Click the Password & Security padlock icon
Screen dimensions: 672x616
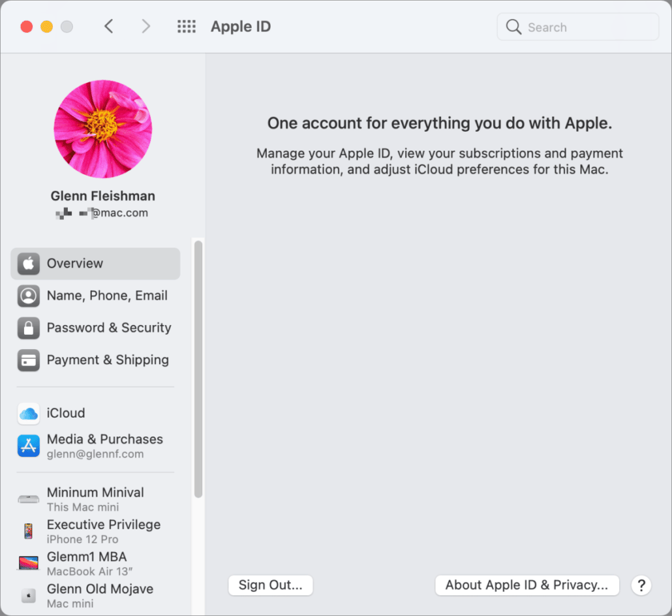pos(29,328)
